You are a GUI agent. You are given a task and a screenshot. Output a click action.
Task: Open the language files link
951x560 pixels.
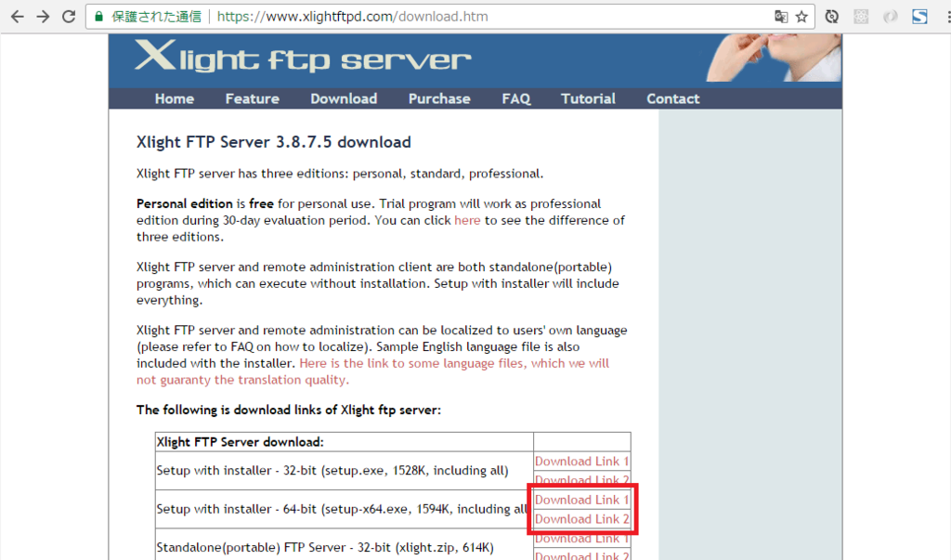pos(372,371)
